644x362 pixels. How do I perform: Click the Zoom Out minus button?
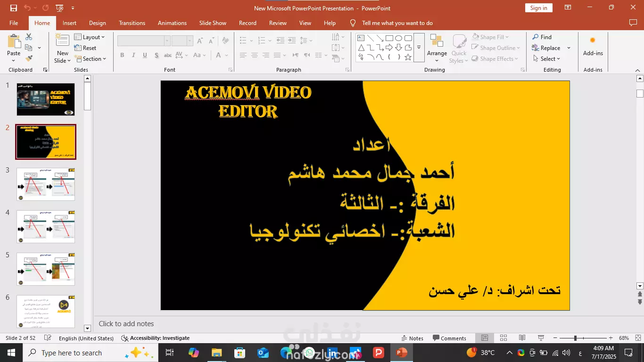point(555,338)
